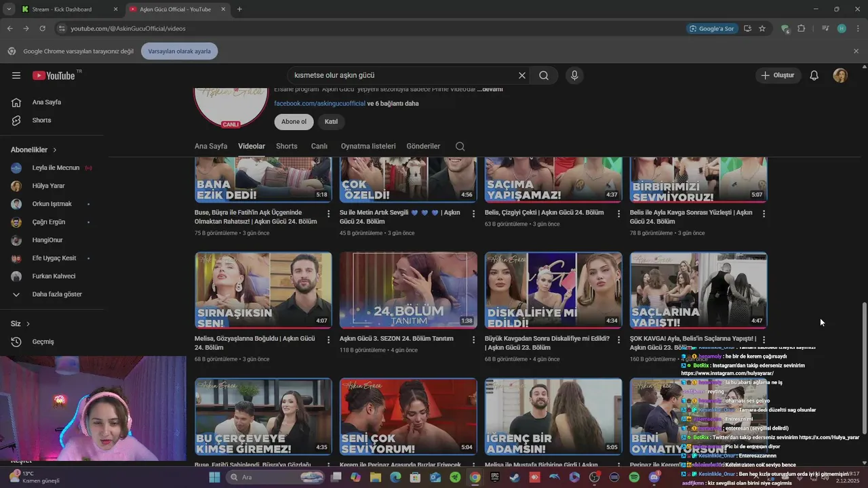Switch to the Ana Sayfa channel tab
This screenshot has width=868, height=488.
point(211,146)
